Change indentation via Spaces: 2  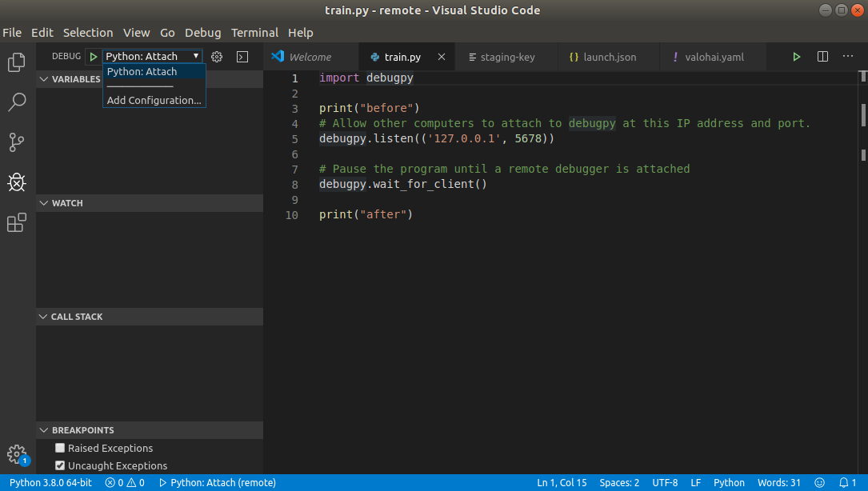(x=619, y=483)
